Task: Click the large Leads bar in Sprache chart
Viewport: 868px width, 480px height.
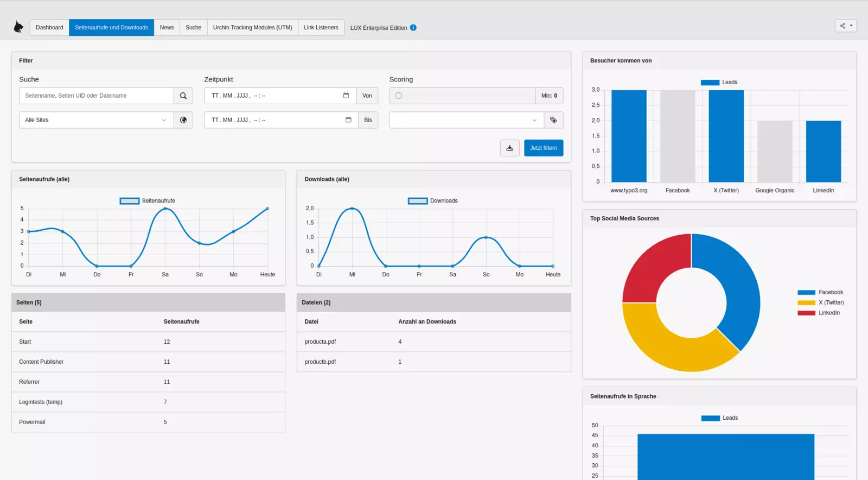Action: tap(726, 457)
